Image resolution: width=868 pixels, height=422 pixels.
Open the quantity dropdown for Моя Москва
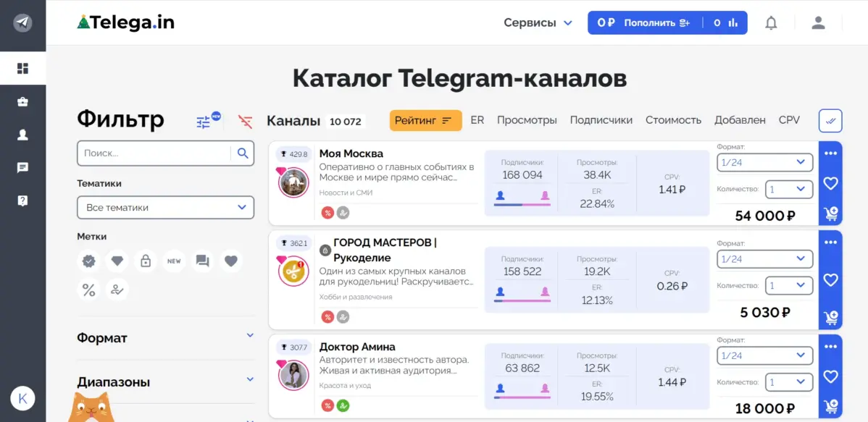tap(789, 189)
